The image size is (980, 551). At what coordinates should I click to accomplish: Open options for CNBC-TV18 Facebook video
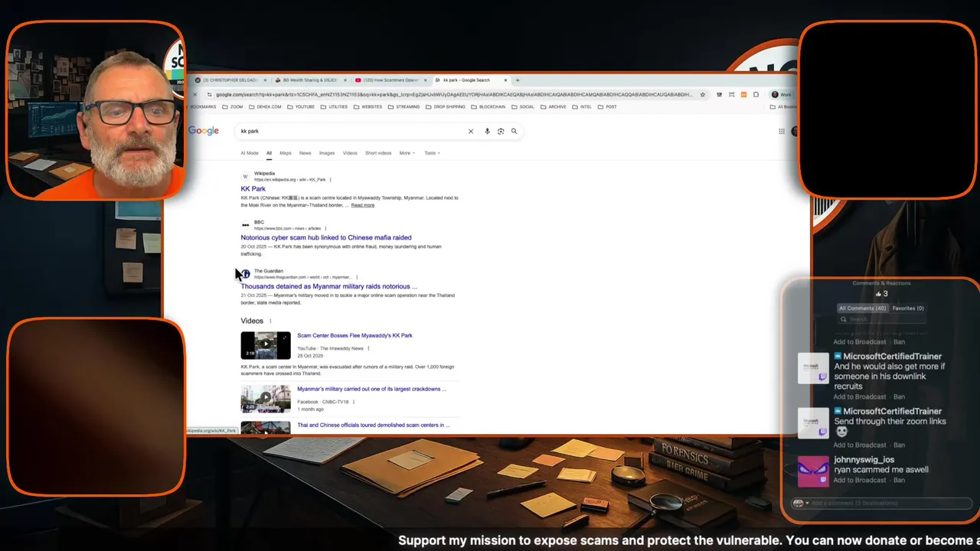coord(354,402)
